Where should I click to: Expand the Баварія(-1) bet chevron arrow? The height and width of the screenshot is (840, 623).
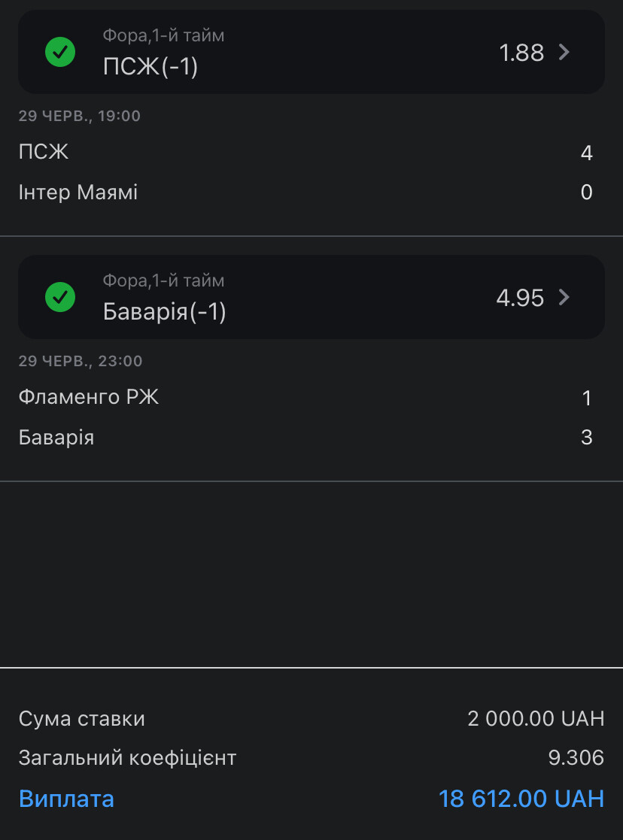[x=564, y=297]
